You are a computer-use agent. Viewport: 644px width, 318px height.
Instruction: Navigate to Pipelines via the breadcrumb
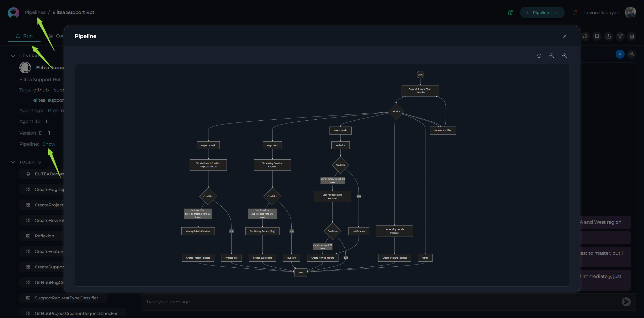click(35, 12)
